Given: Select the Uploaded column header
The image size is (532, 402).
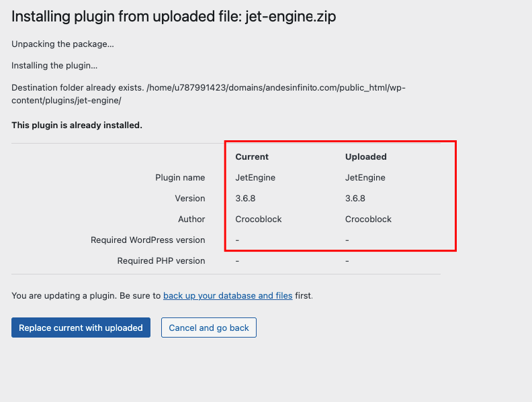Looking at the screenshot, I should point(365,156).
